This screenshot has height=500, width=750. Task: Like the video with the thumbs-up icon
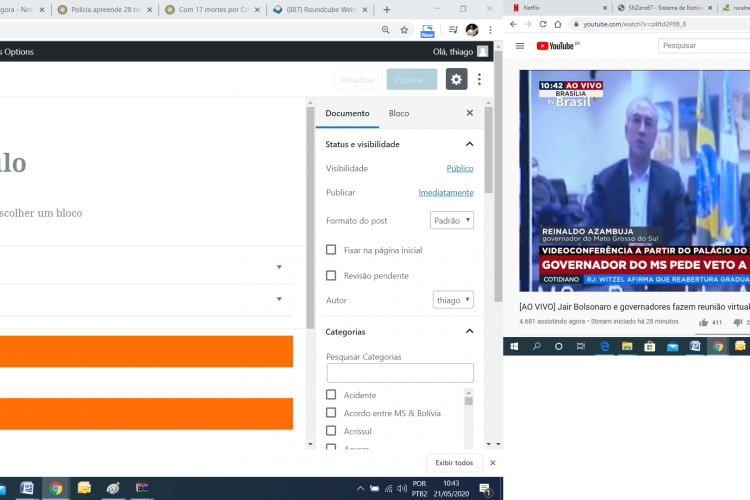[704, 322]
